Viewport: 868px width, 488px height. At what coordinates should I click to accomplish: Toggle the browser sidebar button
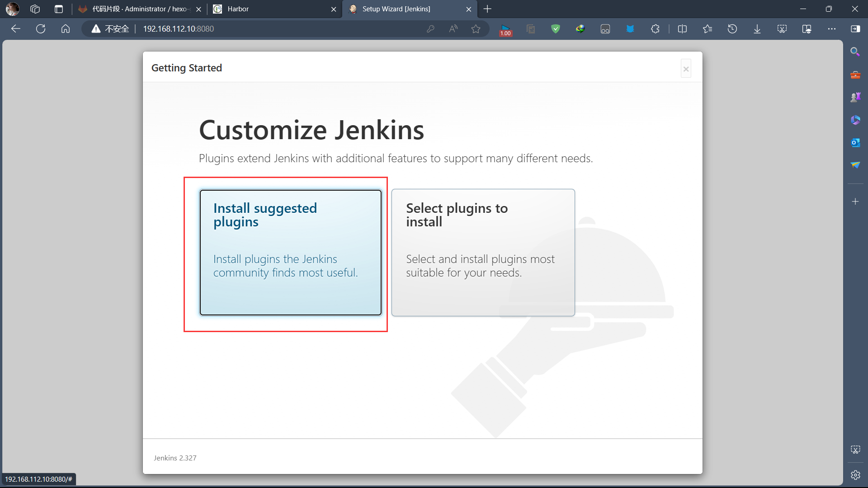tap(855, 29)
